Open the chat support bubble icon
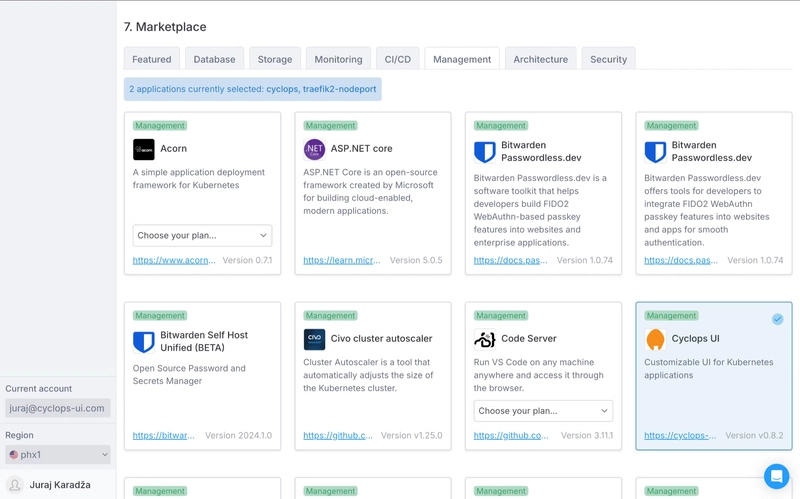The image size is (800, 499). [x=776, y=476]
